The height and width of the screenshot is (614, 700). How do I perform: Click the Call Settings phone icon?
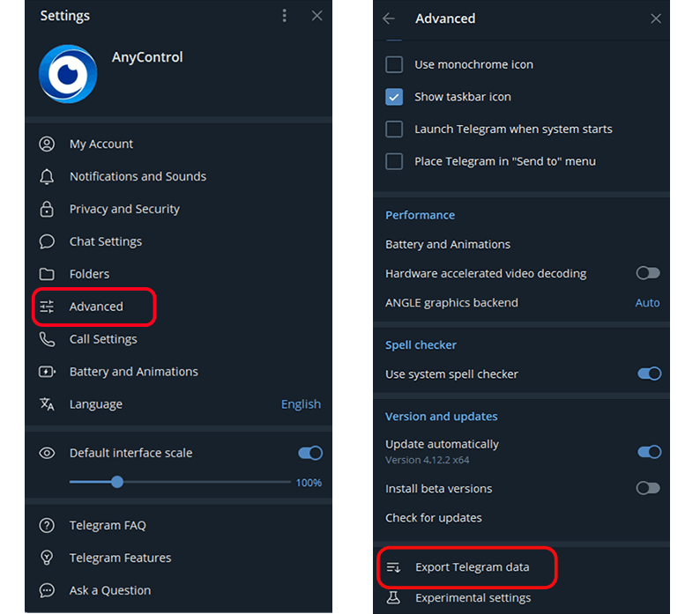click(47, 340)
